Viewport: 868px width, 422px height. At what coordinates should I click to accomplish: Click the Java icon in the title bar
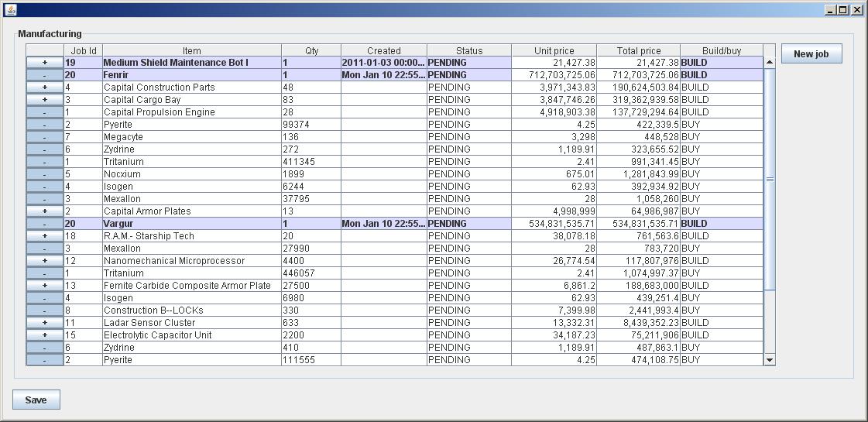click(9, 9)
